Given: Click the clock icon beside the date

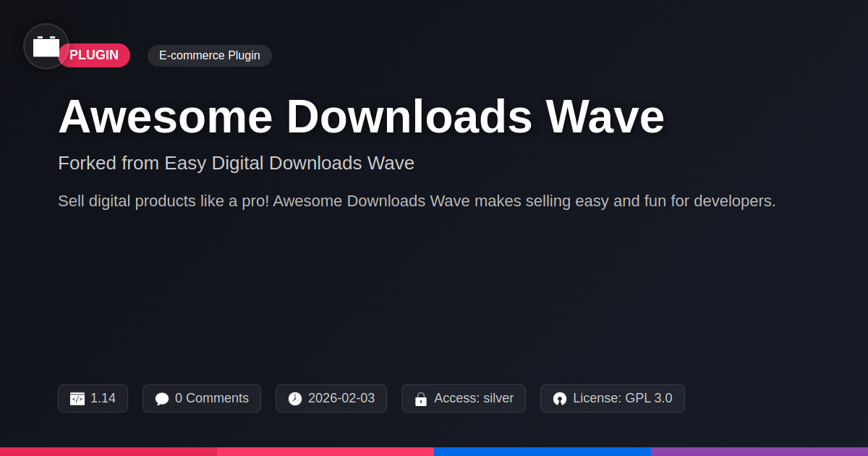Looking at the screenshot, I should click(295, 399).
